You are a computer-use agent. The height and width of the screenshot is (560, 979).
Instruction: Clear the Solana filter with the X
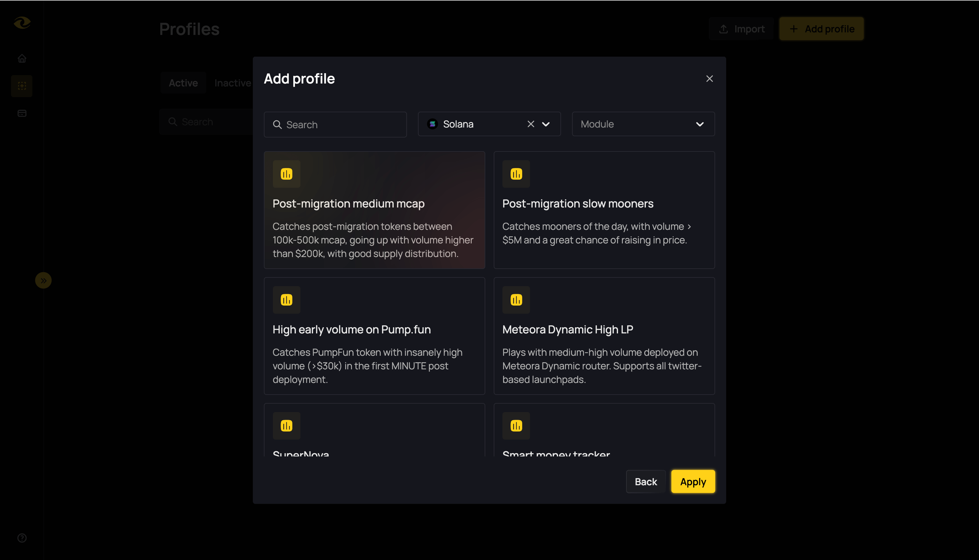[x=531, y=124]
